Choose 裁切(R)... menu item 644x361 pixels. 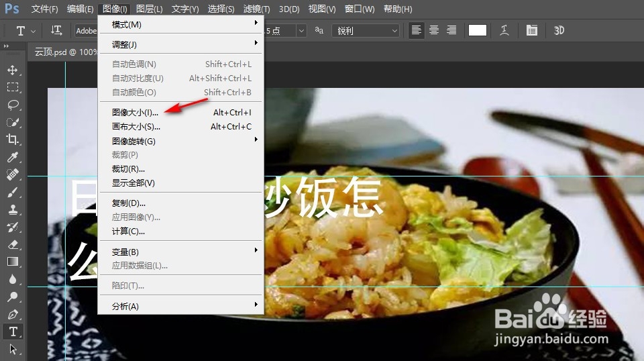coord(180,169)
